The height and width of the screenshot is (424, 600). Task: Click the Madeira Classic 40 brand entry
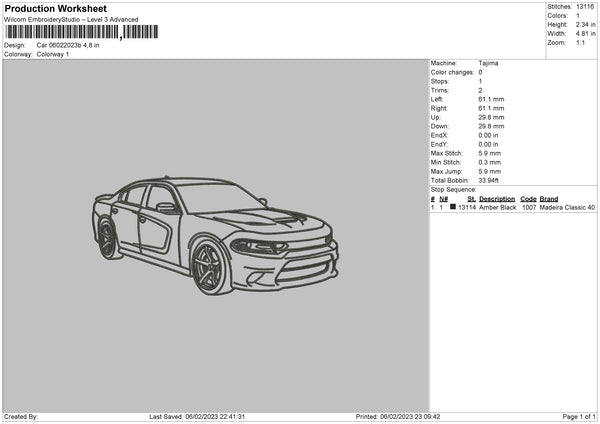pos(567,208)
